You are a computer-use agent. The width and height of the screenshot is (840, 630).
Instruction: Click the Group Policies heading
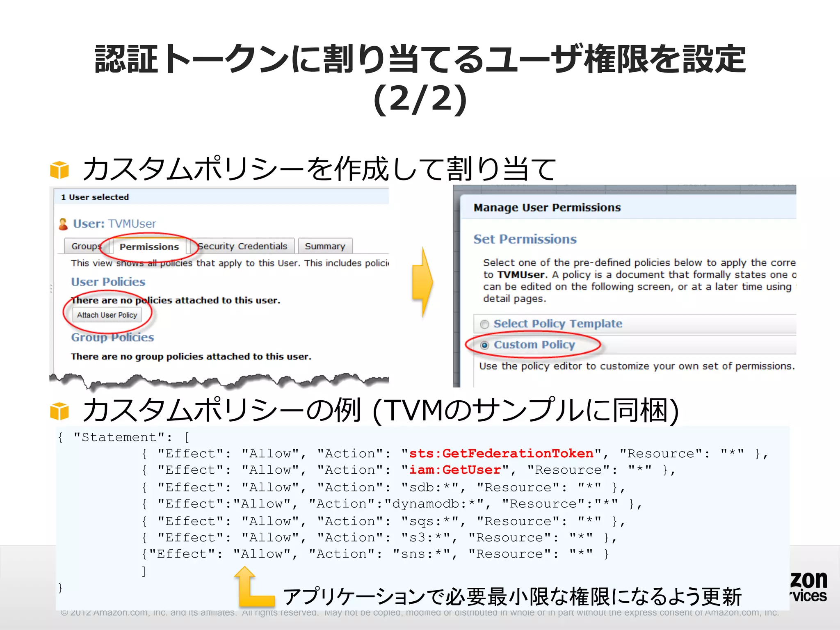click(x=112, y=337)
